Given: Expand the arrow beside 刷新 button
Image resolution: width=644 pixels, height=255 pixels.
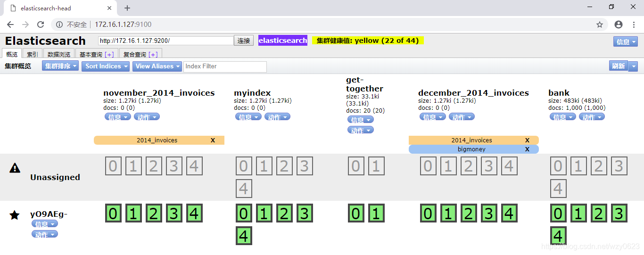Looking at the screenshot, I should [634, 66].
